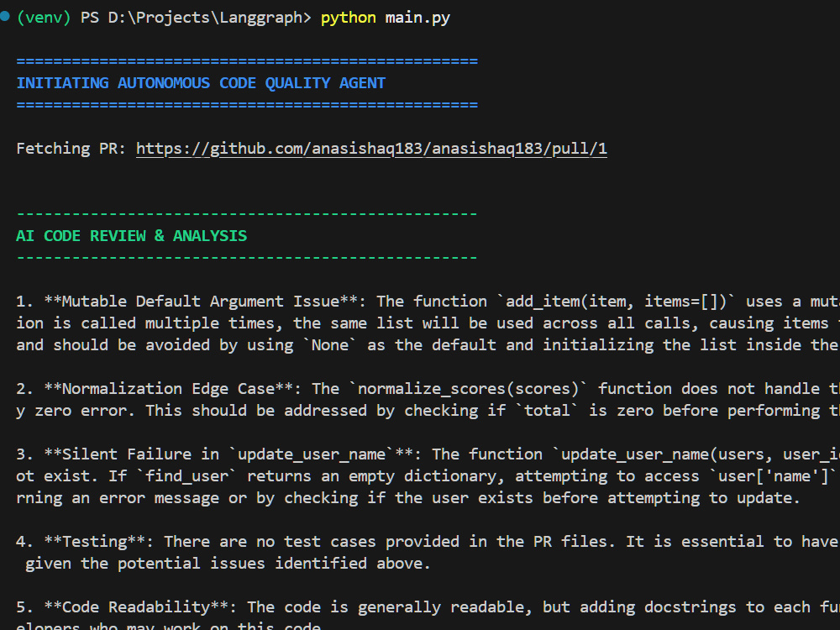Click the "Fetching PR:" label
Image resolution: width=840 pixels, height=630 pixels.
71,149
